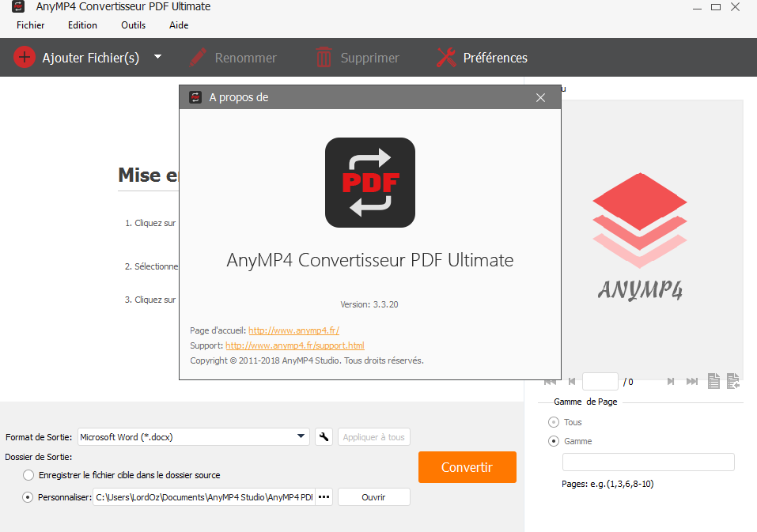Select the Tous radio button
Image resolution: width=757 pixels, height=532 pixels.
coord(552,421)
